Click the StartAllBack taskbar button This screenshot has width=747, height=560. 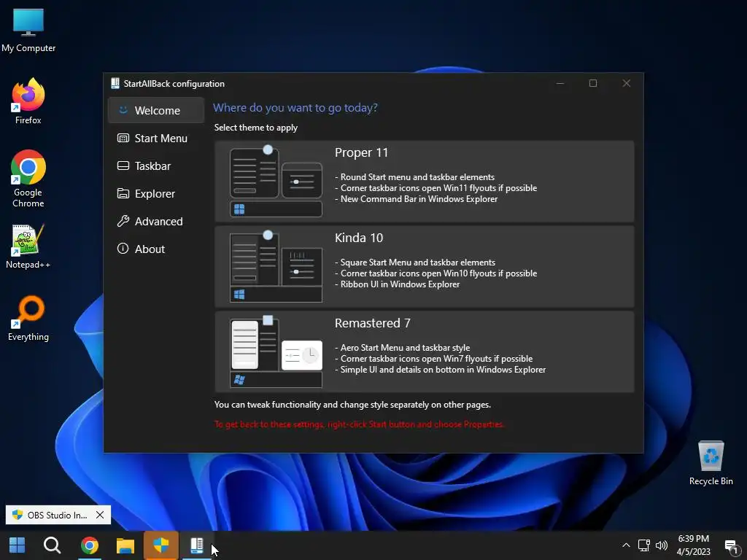click(x=197, y=545)
